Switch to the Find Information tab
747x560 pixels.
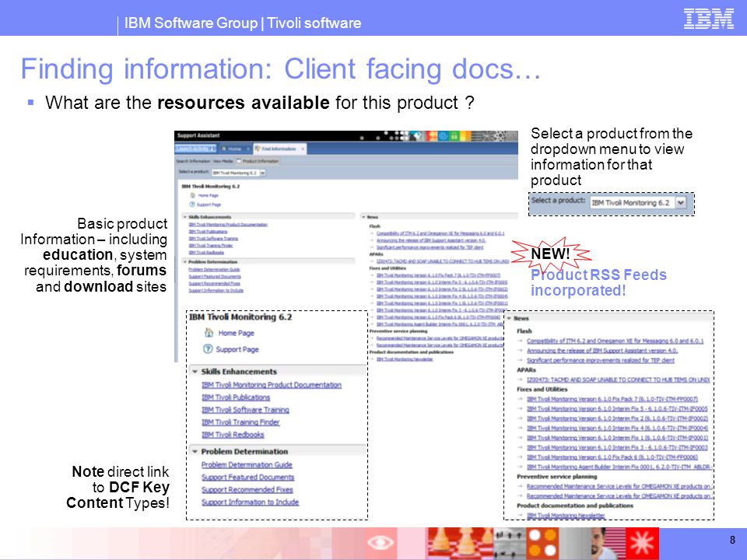click(279, 149)
